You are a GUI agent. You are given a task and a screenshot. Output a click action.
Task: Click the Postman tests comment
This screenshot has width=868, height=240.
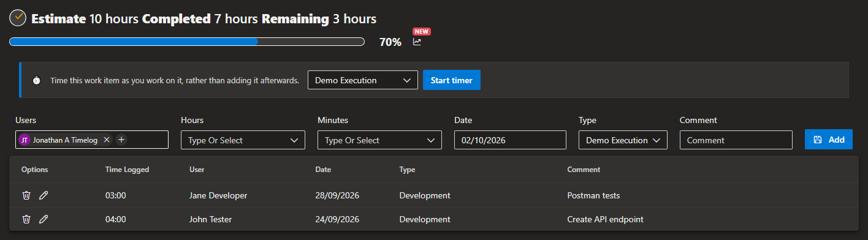pos(593,196)
